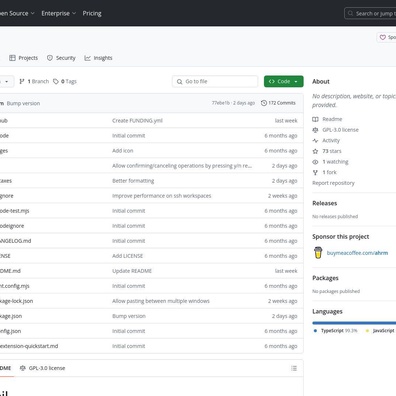Click the Activity pulse icon
Image resolution: width=396 pixels, height=396 pixels.
(x=315, y=141)
